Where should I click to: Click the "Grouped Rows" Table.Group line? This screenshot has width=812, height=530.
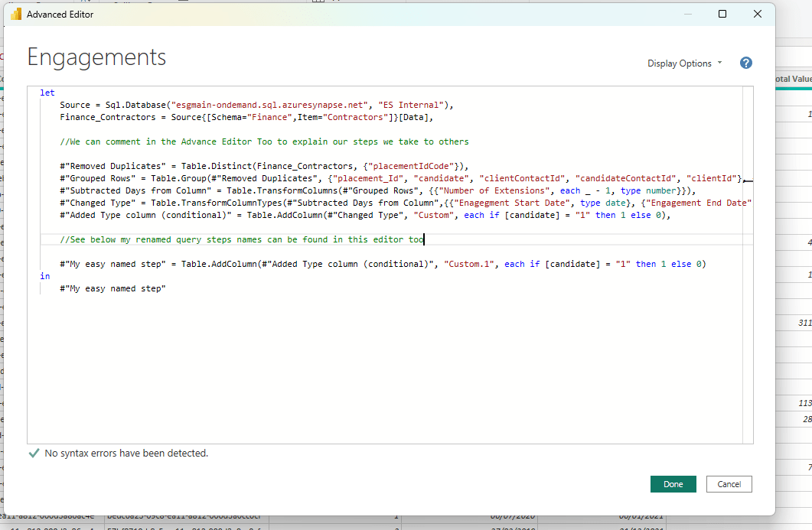pyautogui.click(x=383, y=178)
